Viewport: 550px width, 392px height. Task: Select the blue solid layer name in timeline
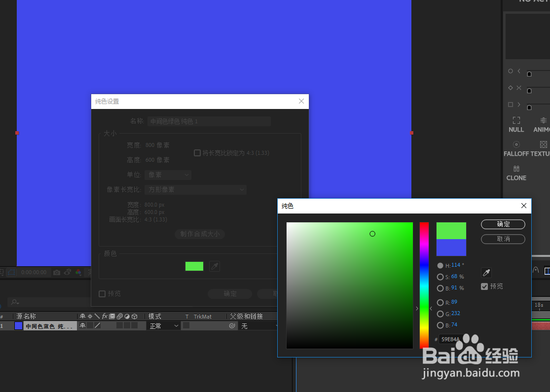[x=49, y=326]
